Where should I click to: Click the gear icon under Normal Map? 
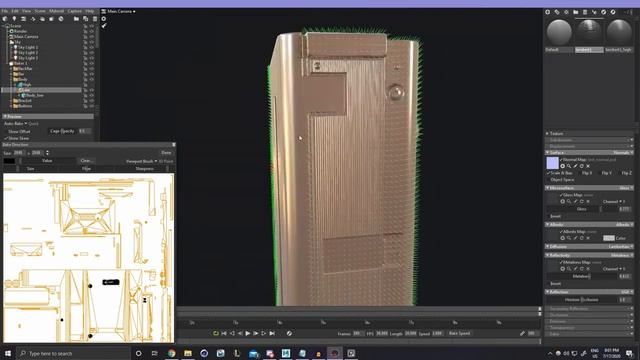tap(562, 166)
